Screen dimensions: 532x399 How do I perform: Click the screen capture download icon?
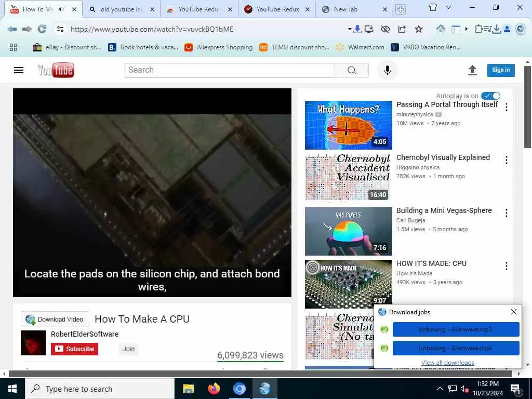[369, 29]
